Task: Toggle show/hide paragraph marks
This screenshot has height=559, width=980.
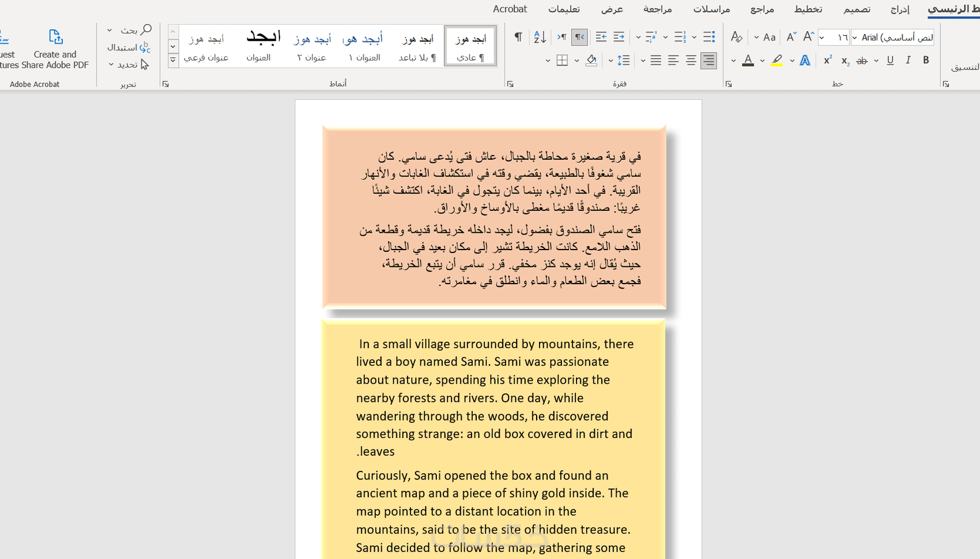Action: [x=518, y=37]
